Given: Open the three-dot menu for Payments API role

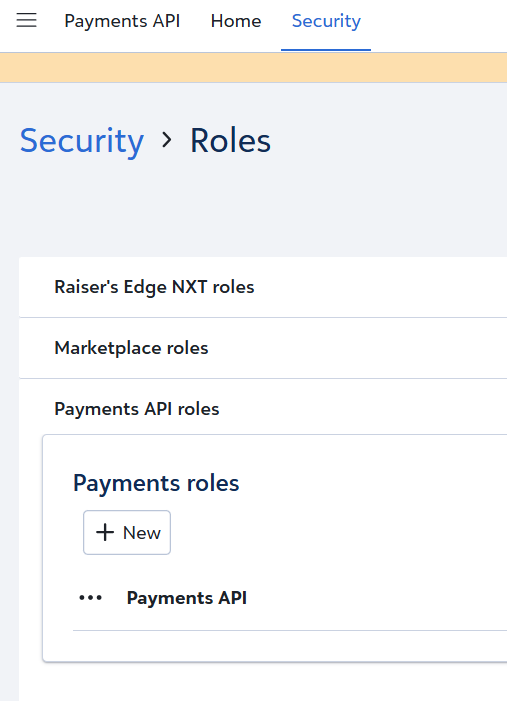Looking at the screenshot, I should click(90, 598).
